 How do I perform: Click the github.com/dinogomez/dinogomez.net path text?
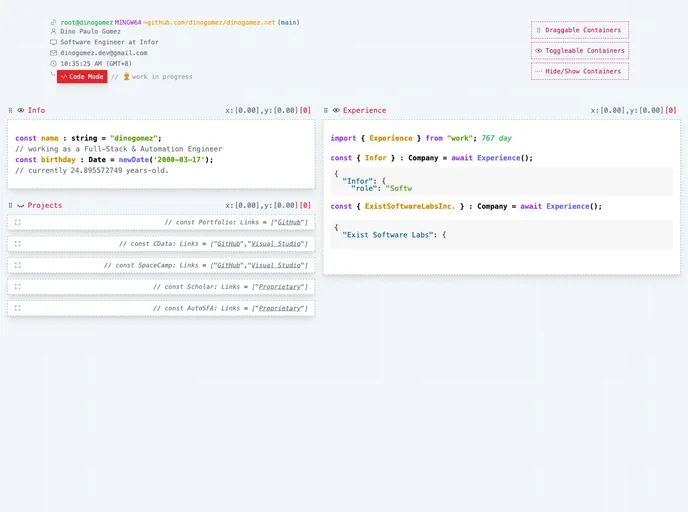tap(211, 22)
